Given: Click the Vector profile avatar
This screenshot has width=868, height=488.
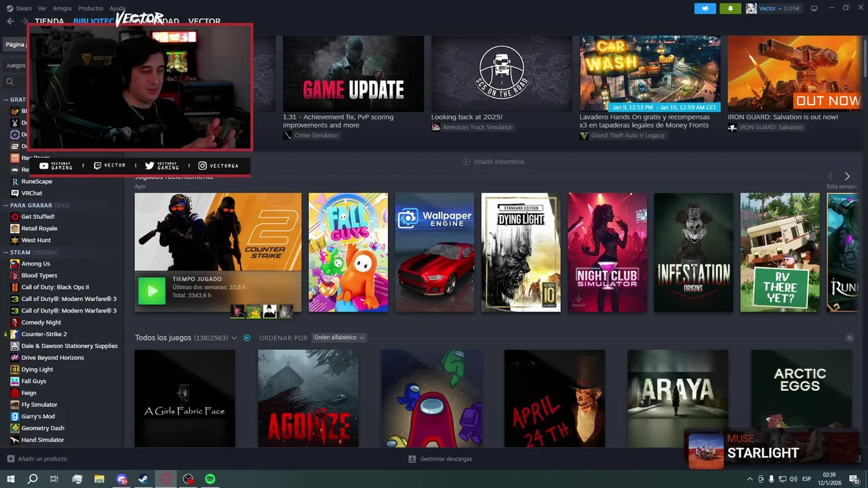Looking at the screenshot, I should pyautogui.click(x=751, y=8).
